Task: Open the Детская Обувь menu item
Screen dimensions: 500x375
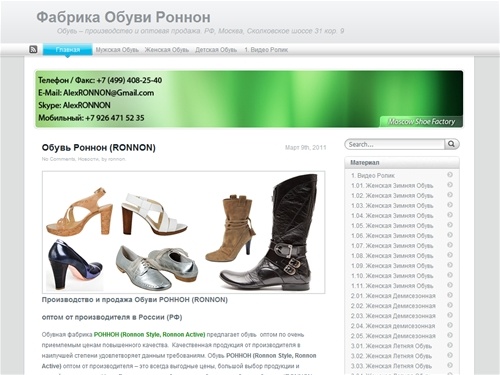Action: (216, 50)
